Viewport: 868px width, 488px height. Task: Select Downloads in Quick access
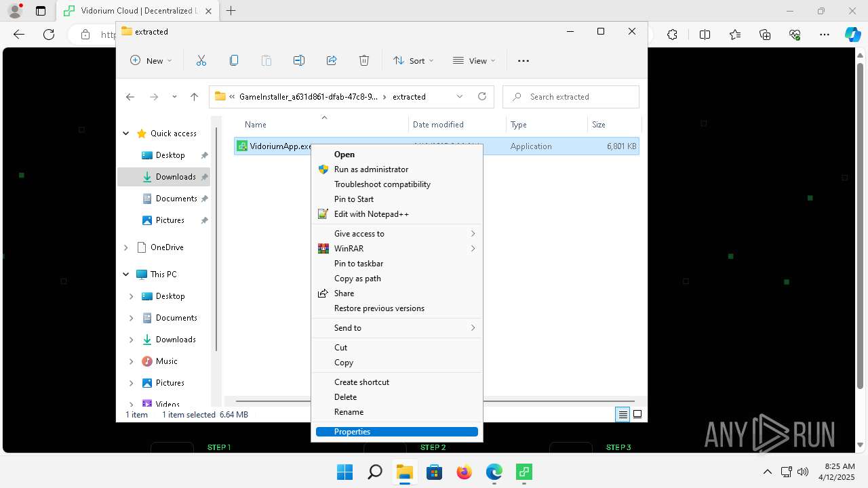tap(163, 177)
